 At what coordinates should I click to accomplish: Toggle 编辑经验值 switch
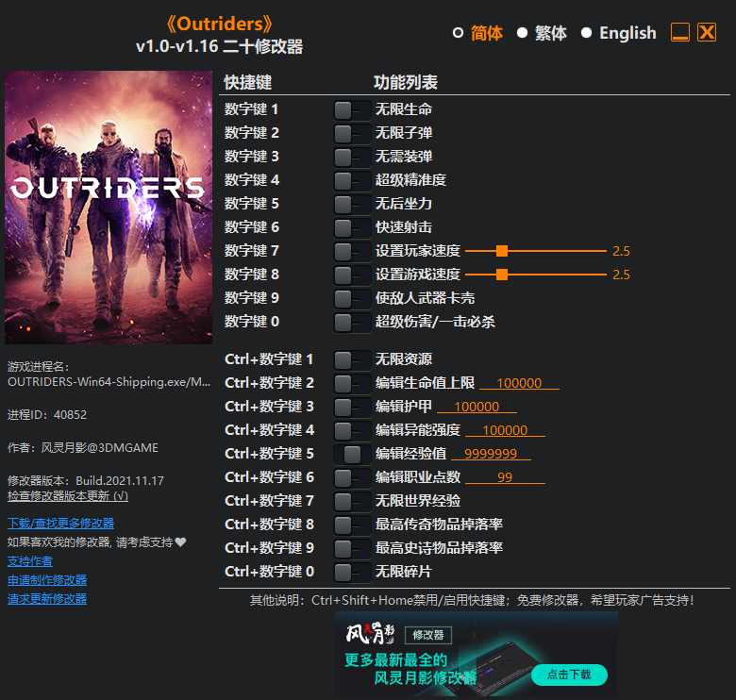352,454
